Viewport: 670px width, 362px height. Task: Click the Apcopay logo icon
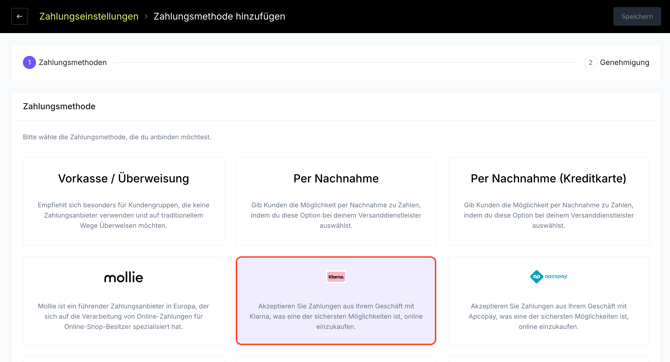549,277
